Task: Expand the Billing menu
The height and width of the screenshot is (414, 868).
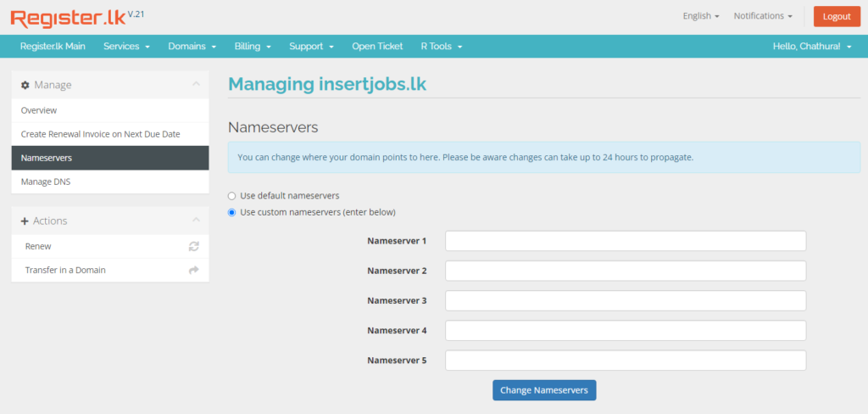Action: pyautogui.click(x=253, y=47)
